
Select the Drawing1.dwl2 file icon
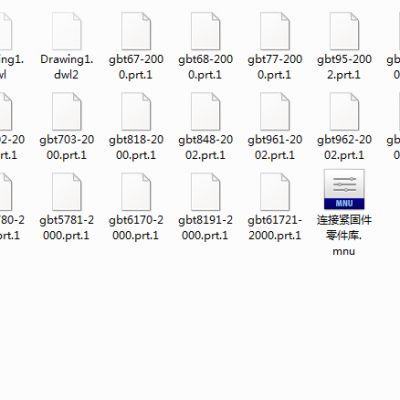coord(67,31)
